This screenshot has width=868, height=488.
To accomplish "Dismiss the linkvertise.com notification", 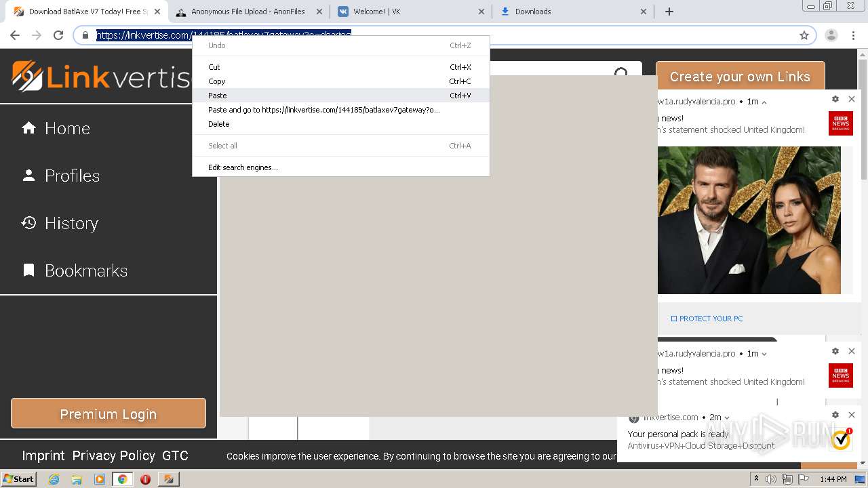I will tap(852, 415).
